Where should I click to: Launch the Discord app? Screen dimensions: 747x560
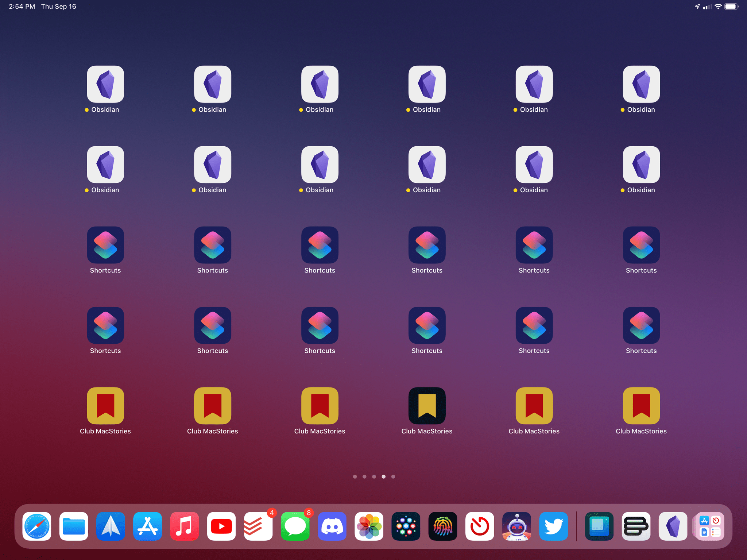(332, 526)
